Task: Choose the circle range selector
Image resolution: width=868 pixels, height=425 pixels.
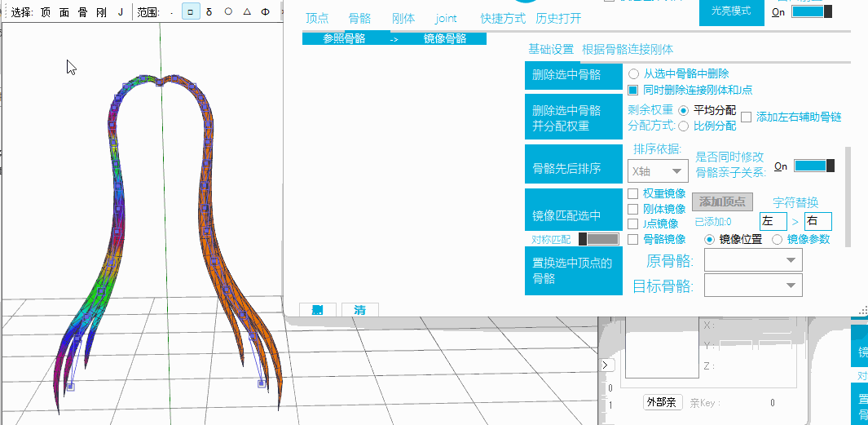Action: pos(228,12)
